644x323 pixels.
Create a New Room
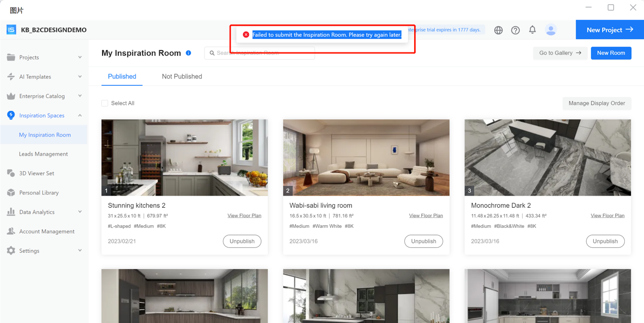tap(611, 53)
